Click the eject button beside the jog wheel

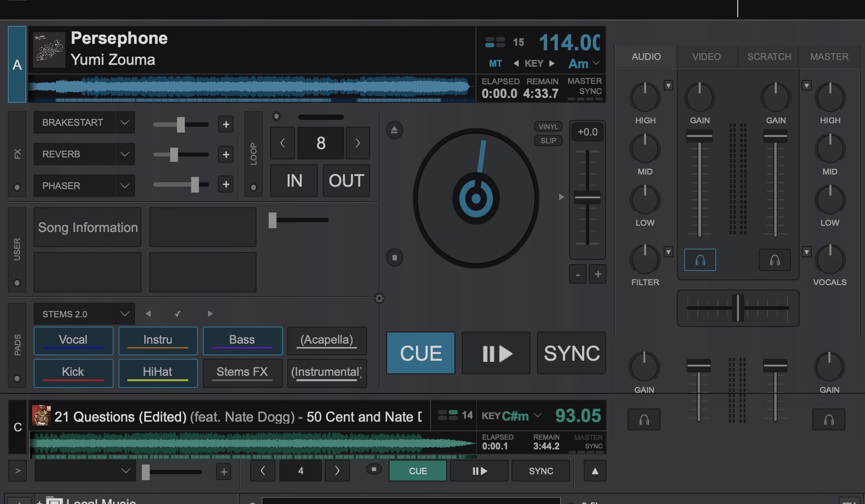[394, 130]
